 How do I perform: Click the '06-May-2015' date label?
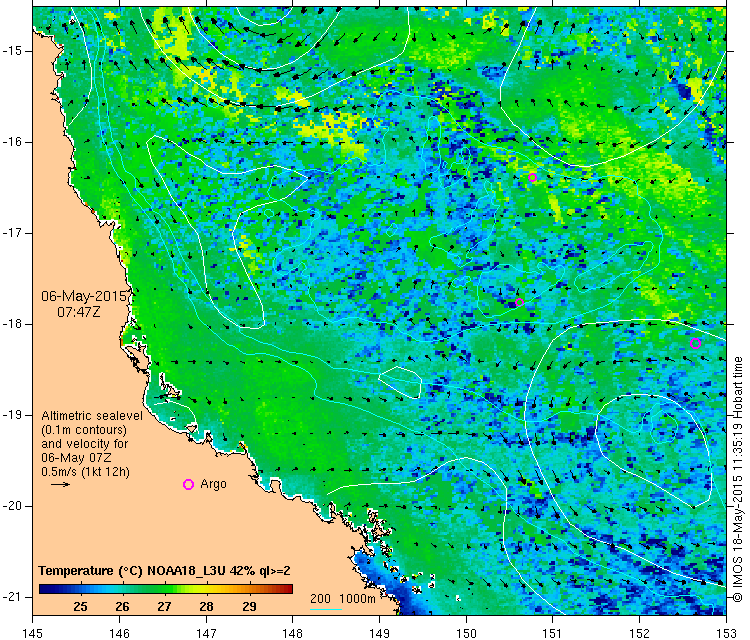pos(84,296)
